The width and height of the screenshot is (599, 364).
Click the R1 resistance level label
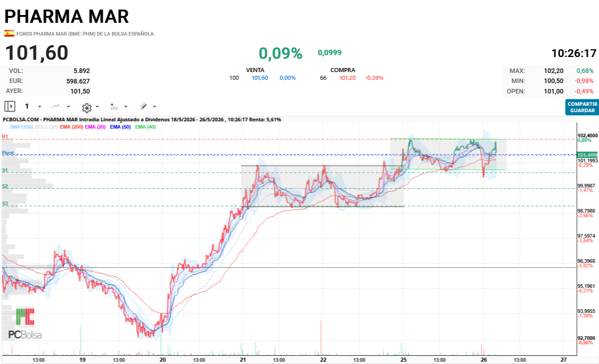tap(5, 136)
